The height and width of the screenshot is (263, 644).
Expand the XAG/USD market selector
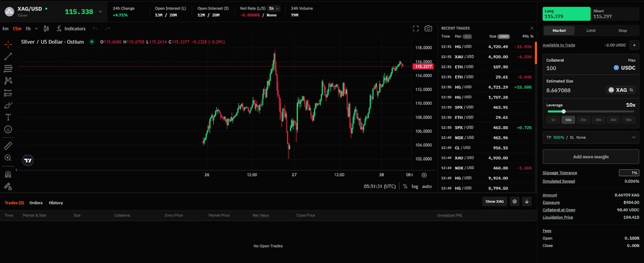point(100,12)
